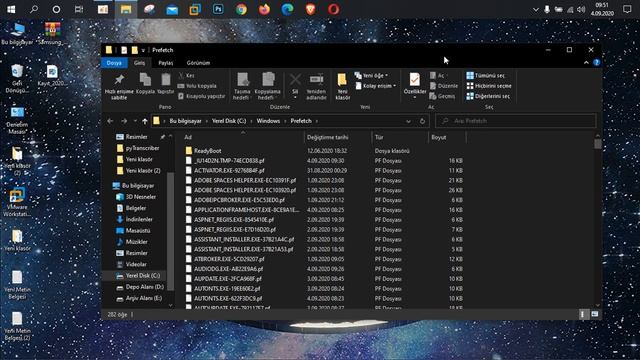
Task: Open the Quick Access Toolbar dropdown
Action: [143, 51]
